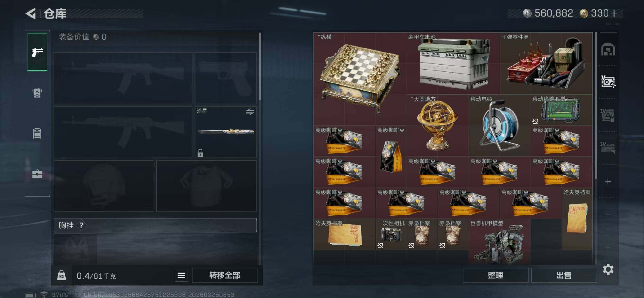Expand storage with the plus slot icon
The image size is (644, 298).
pos(608,181)
